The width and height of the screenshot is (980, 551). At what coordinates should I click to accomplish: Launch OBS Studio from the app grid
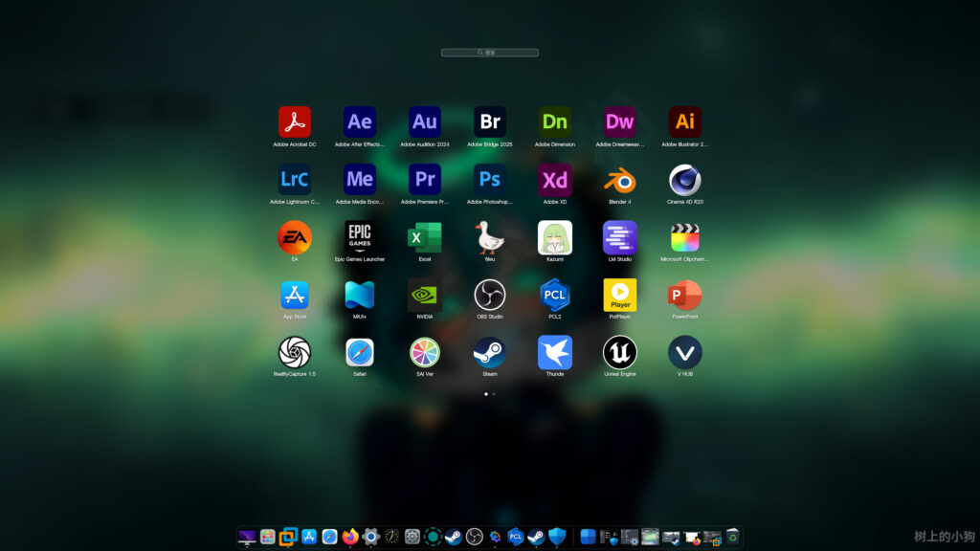(489, 295)
